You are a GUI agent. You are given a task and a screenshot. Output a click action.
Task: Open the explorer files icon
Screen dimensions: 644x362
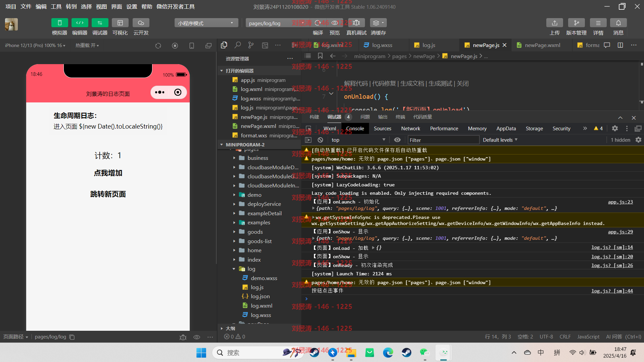click(224, 45)
